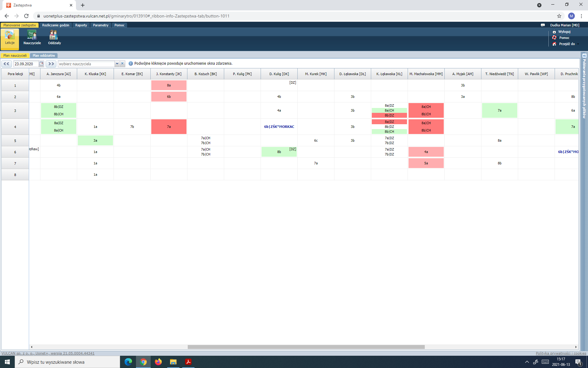
Task: Select red 7a cell in J. Konstanty column
Action: click(x=169, y=127)
